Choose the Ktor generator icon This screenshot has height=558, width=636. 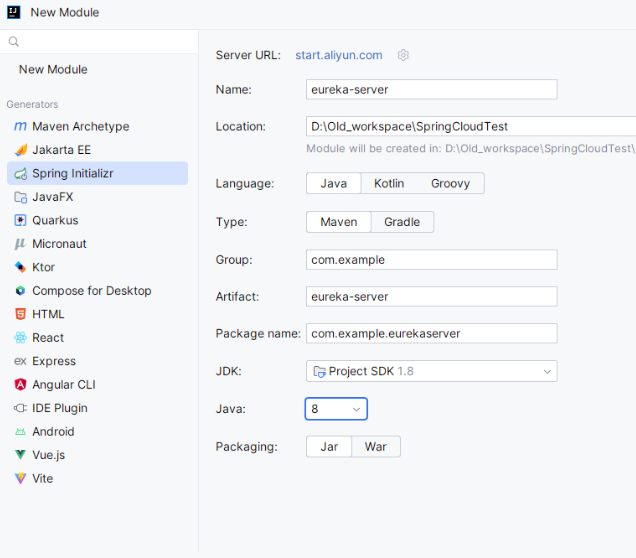click(20, 267)
